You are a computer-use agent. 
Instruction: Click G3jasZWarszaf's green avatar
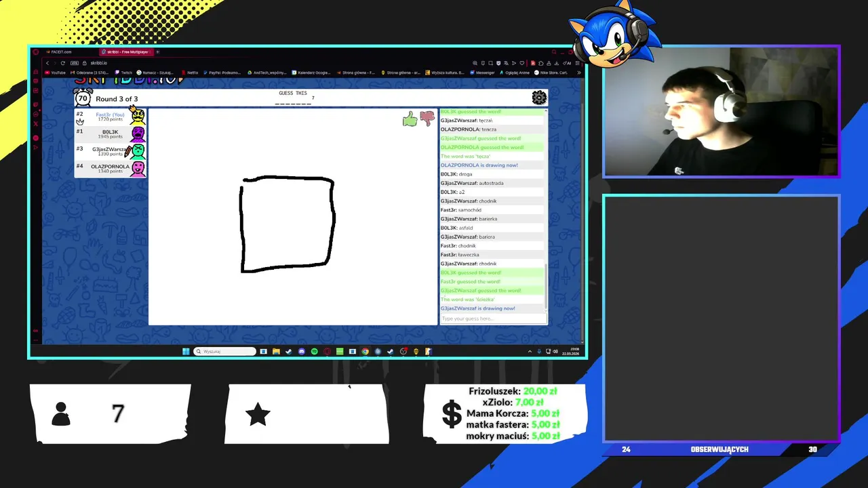(x=138, y=151)
